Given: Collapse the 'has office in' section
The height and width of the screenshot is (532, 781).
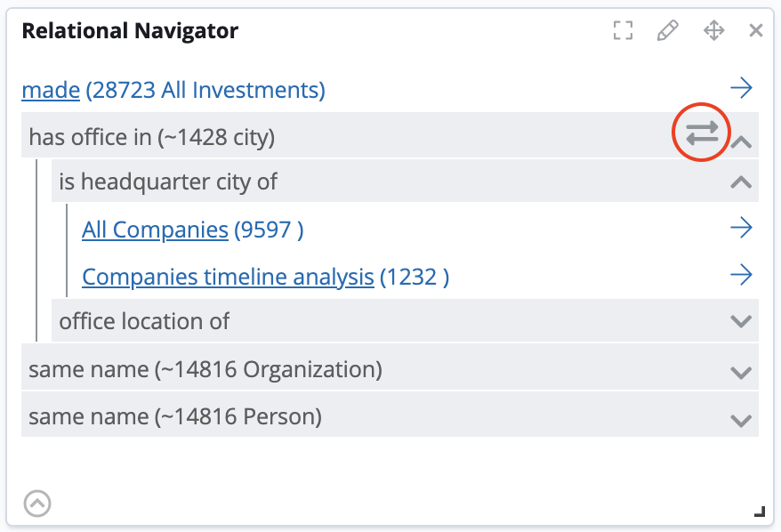Looking at the screenshot, I should coord(741,141).
